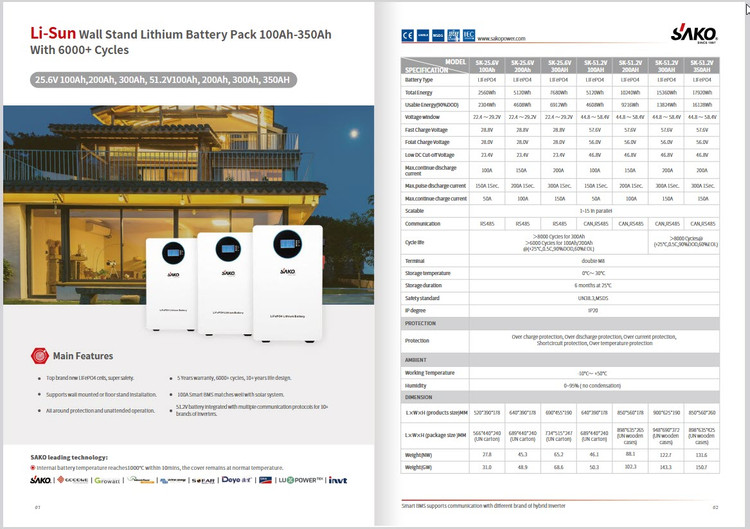Click the red hexagon Main Features icon
The width and height of the screenshot is (750, 529).
39,356
